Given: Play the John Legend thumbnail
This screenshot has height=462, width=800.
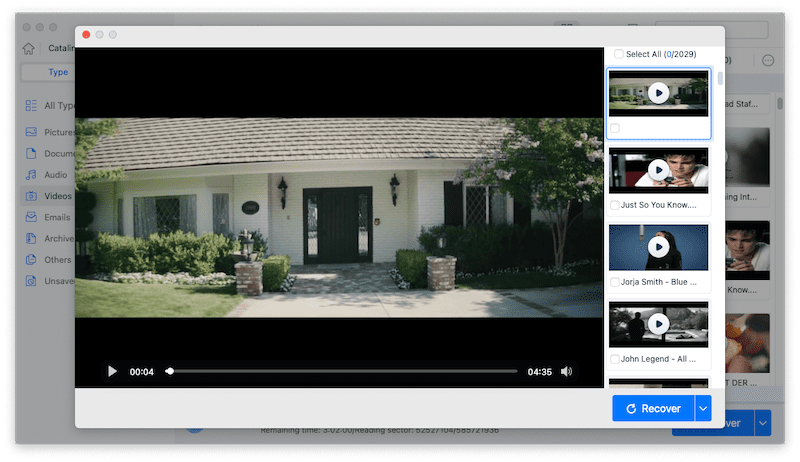Looking at the screenshot, I should (x=659, y=324).
